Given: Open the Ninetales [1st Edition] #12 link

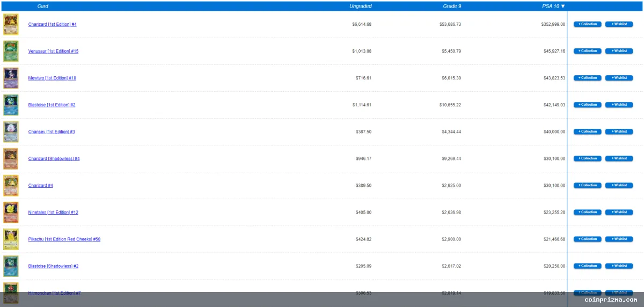Looking at the screenshot, I should [x=53, y=213].
